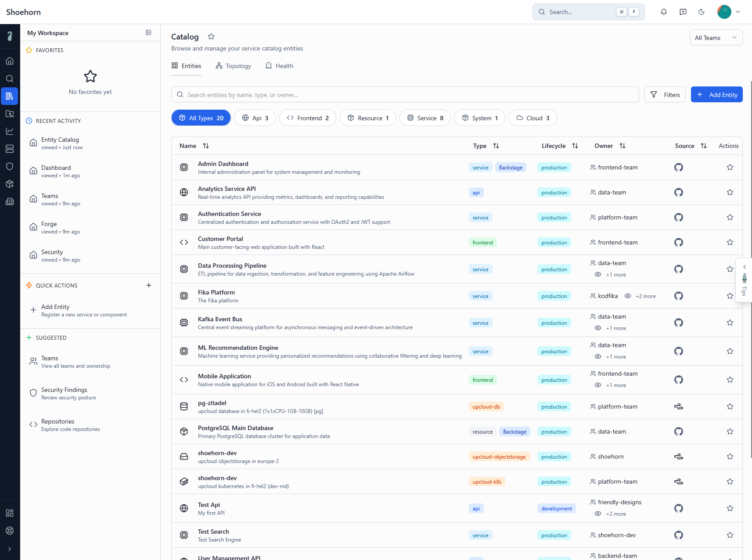752x560 pixels.
Task: Open home icon in left sidebar
Action: 10,61
